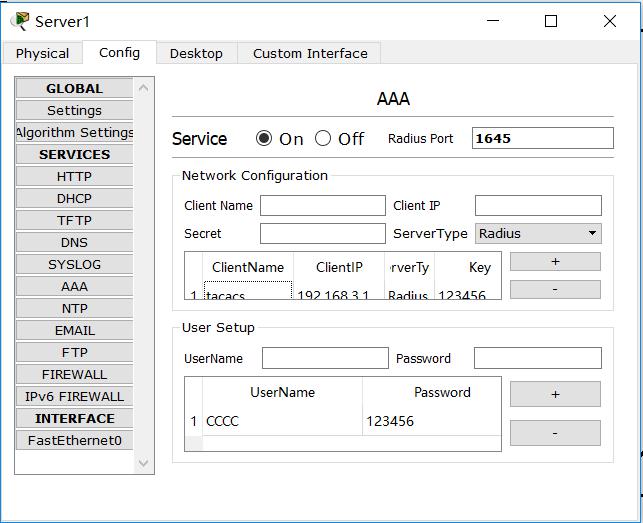Open the DHCP service settings
The height and width of the screenshot is (523, 643).
[74, 199]
